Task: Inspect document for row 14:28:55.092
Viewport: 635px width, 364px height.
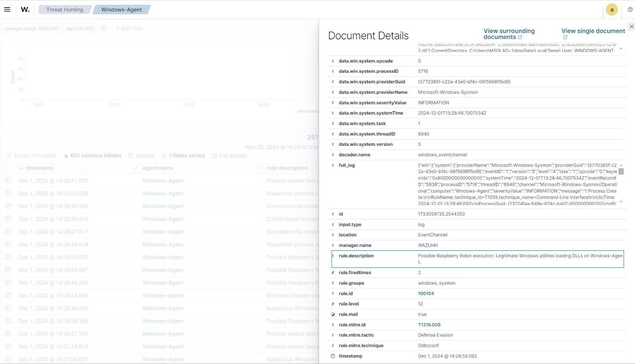Action: (8, 257)
